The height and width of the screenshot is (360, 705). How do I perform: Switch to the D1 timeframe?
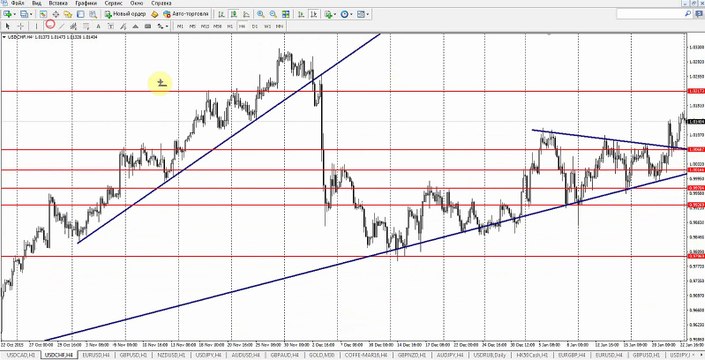pos(254,26)
